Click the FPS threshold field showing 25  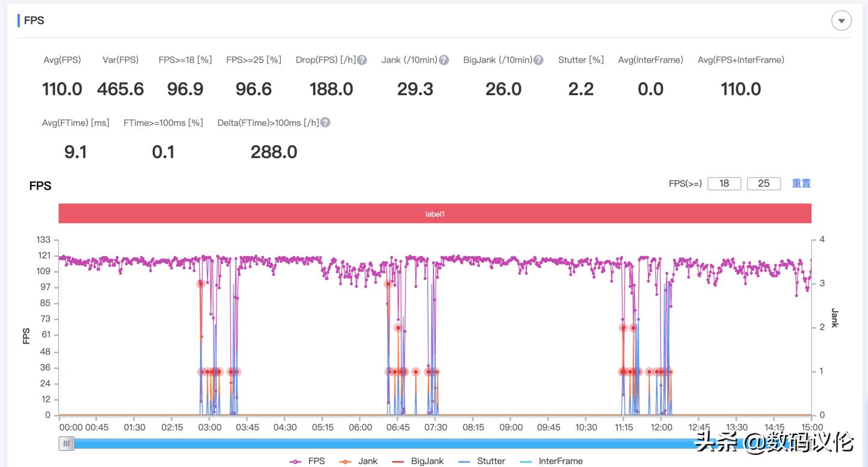coord(764,184)
